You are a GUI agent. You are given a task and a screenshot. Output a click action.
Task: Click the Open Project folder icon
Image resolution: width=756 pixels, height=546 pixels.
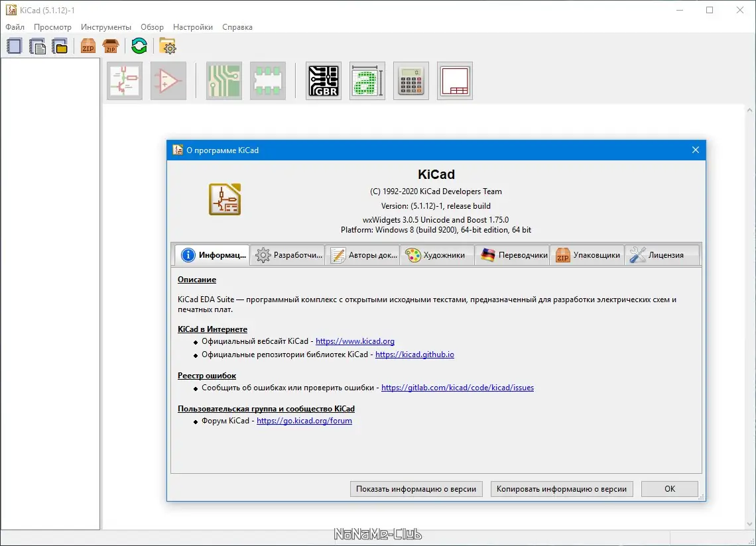tap(60, 46)
